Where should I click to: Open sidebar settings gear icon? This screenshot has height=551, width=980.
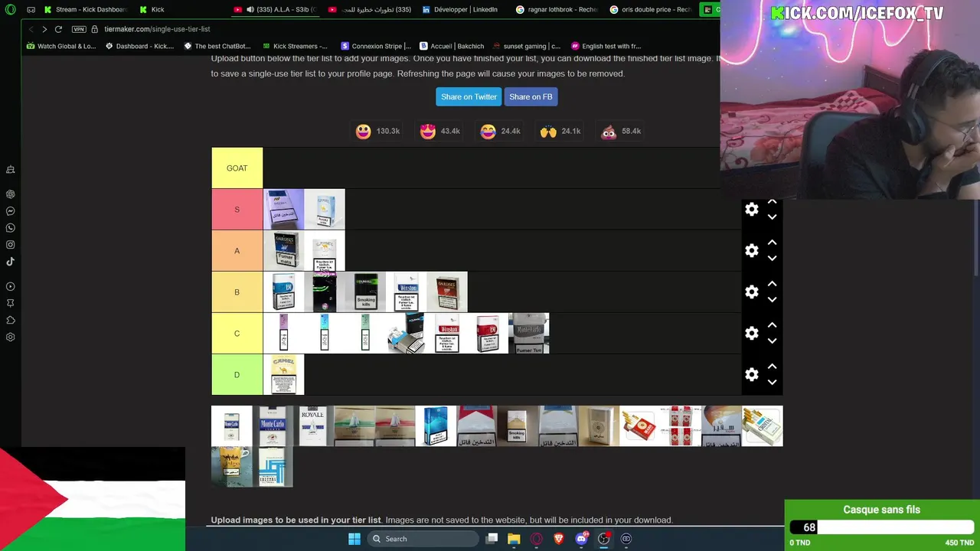point(11,337)
